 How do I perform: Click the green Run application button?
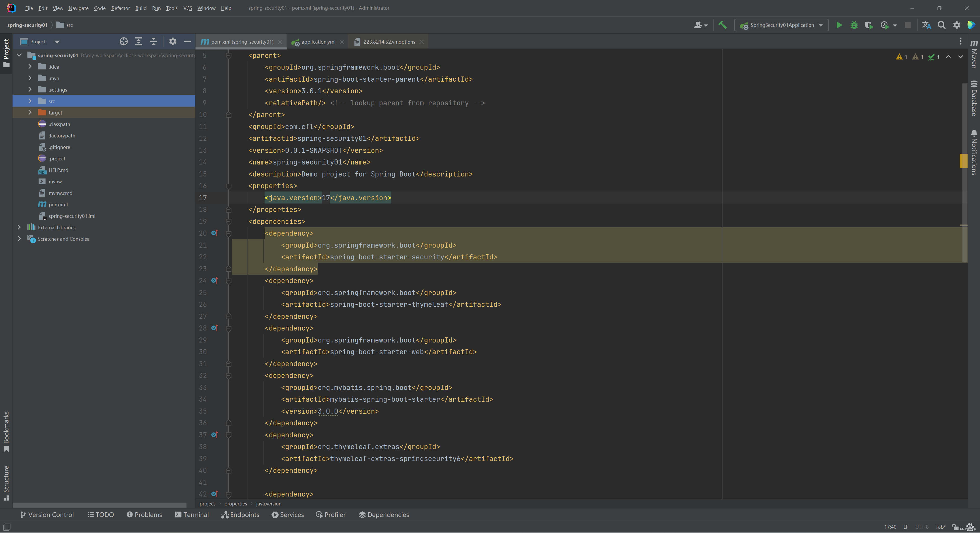click(839, 25)
